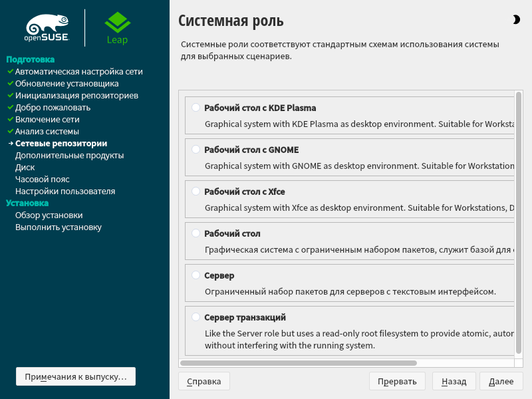Choose the Xfce desktop radio option
Viewport: 532px width, 399px height.
coord(196,192)
